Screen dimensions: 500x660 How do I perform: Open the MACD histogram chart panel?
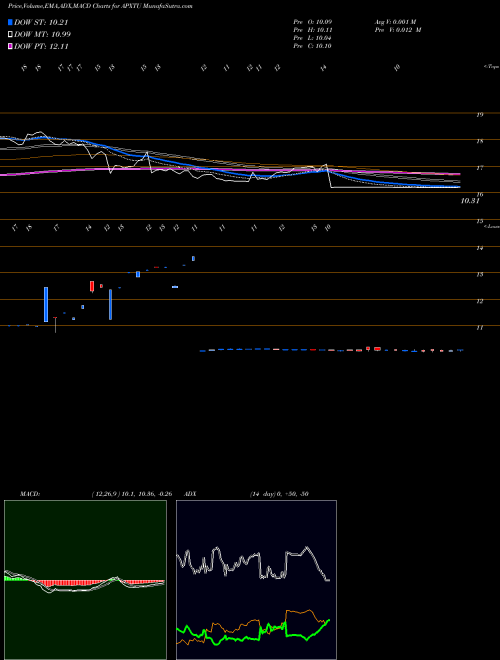85,580
